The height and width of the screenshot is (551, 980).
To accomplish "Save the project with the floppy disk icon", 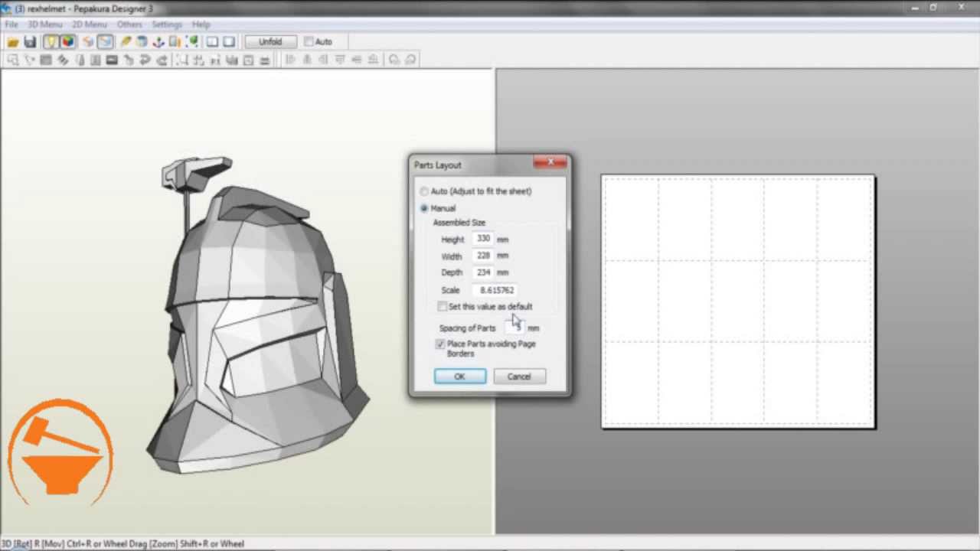I will (x=30, y=42).
